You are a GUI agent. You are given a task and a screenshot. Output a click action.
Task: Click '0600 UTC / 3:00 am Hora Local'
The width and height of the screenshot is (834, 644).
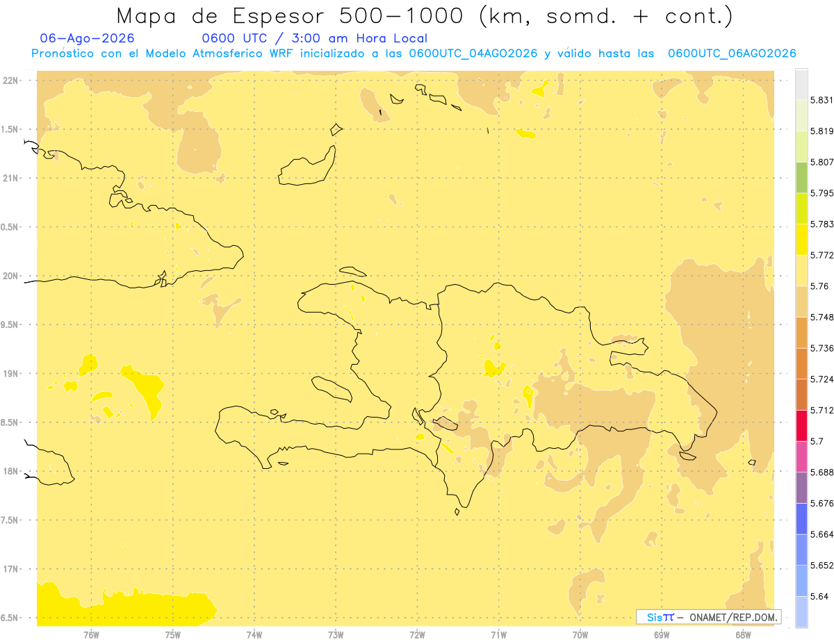pyautogui.click(x=314, y=39)
